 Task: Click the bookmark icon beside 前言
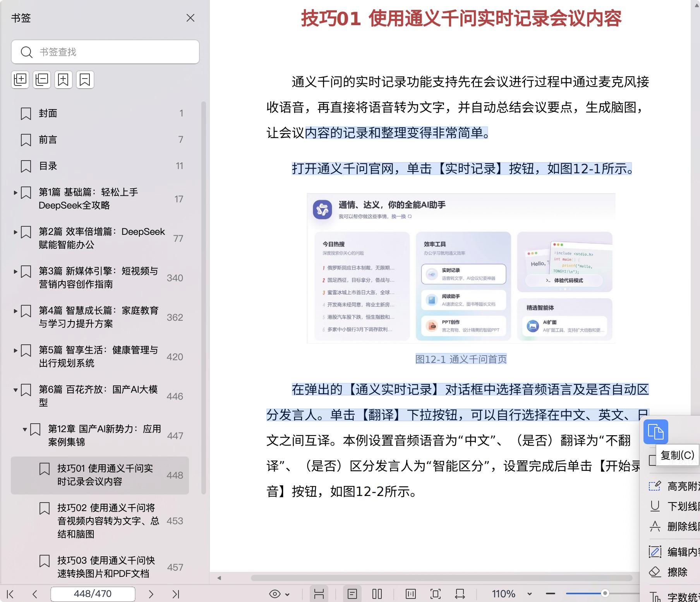click(26, 140)
